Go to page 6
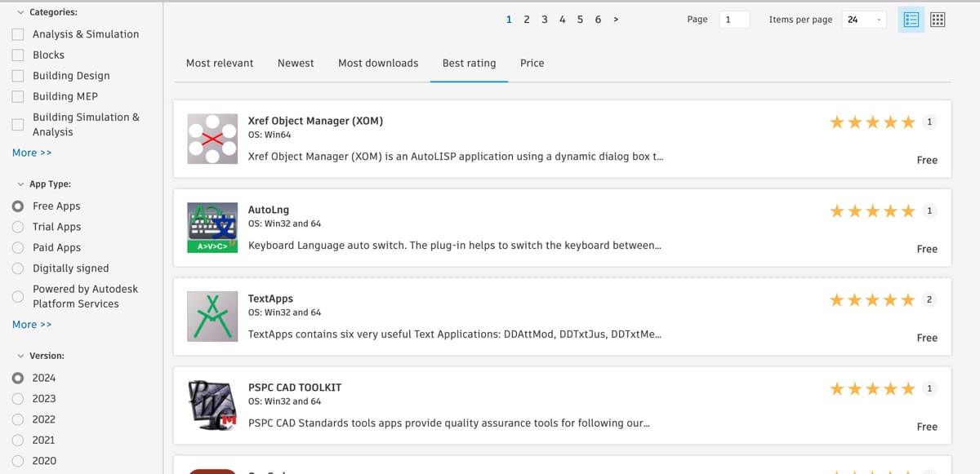 pos(598,20)
